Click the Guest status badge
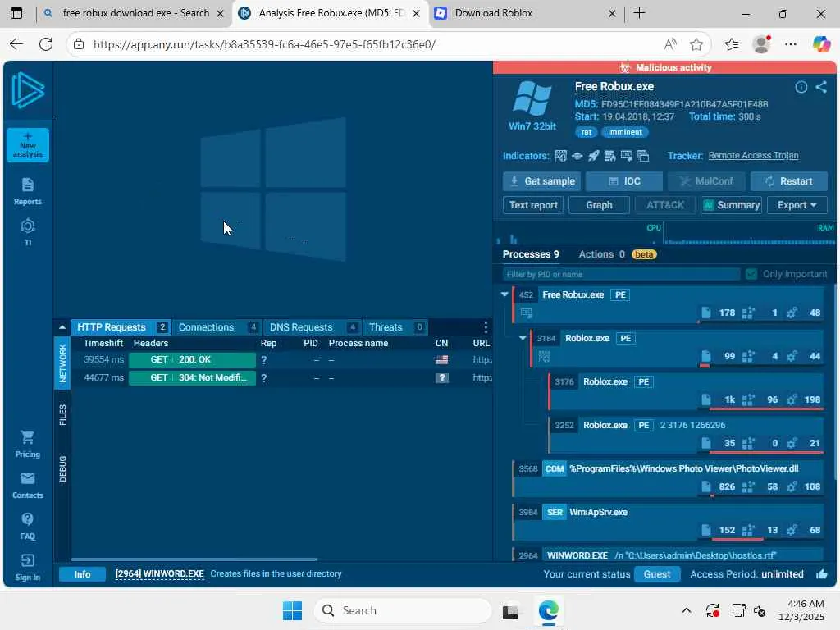 coord(657,574)
